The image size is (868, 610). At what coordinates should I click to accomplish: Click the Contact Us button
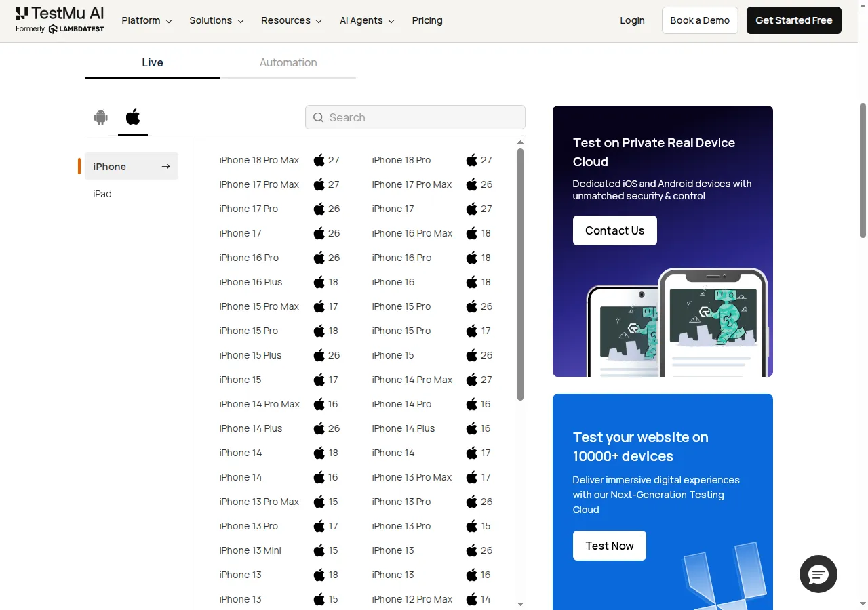[x=615, y=230]
